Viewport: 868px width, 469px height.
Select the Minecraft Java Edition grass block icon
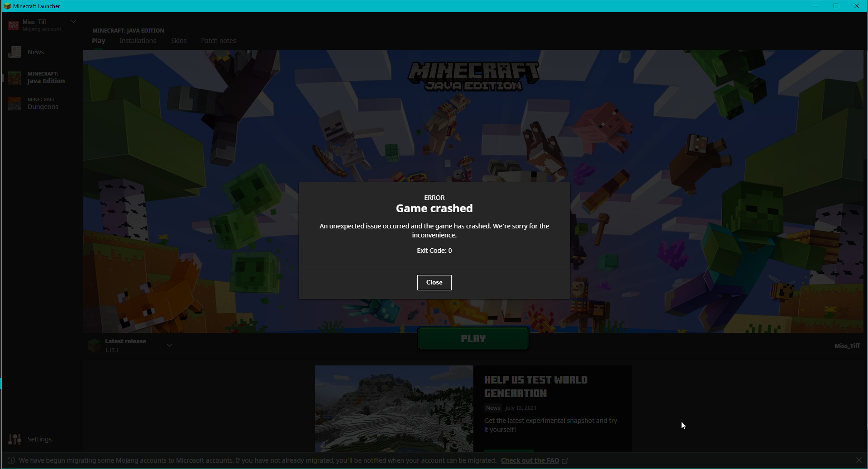[x=14, y=78]
